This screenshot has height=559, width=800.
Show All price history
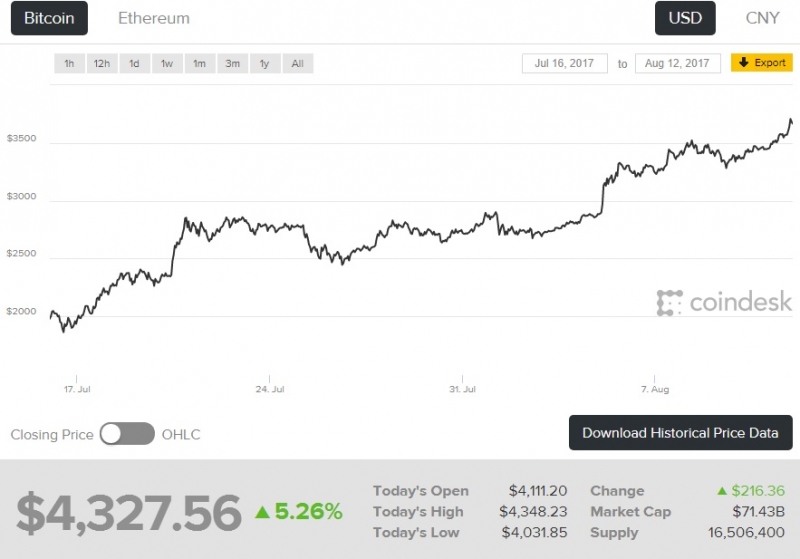pos(298,64)
